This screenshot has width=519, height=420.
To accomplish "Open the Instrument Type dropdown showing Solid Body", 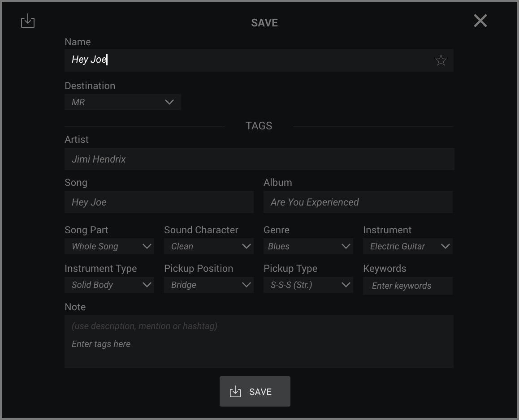I will click(109, 285).
